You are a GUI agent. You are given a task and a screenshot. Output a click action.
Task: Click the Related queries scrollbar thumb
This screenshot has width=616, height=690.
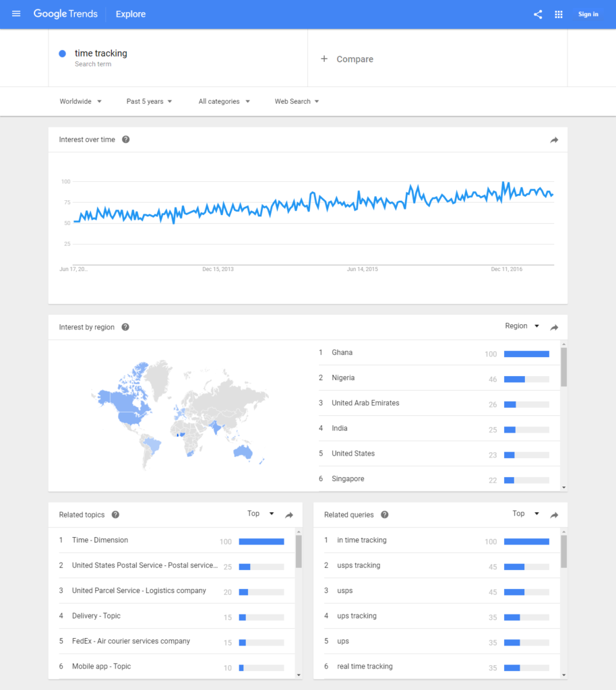click(x=563, y=551)
